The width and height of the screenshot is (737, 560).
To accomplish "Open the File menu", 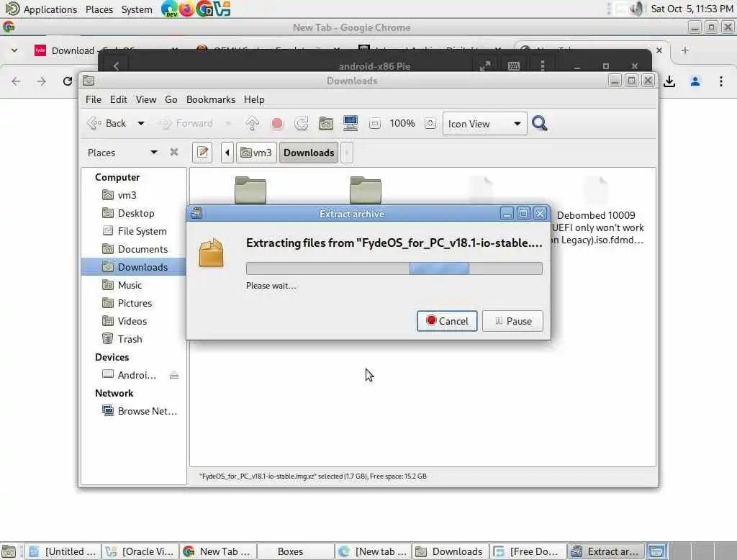I will (x=93, y=99).
